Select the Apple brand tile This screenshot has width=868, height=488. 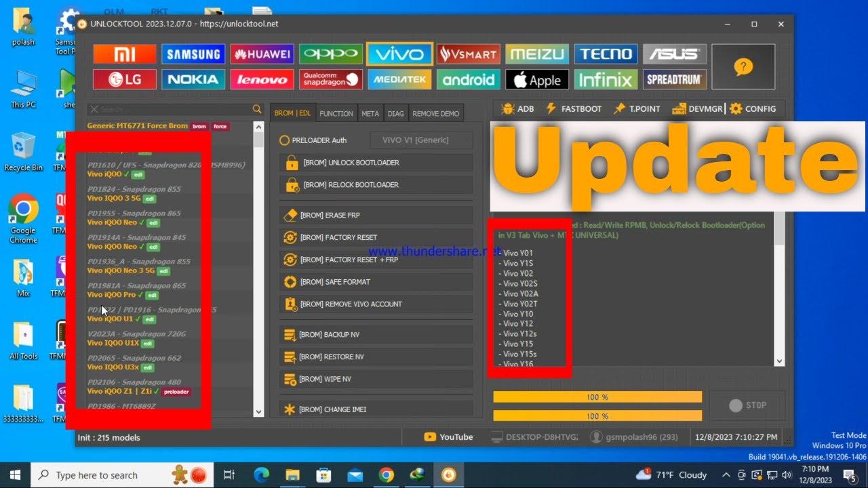(x=537, y=79)
